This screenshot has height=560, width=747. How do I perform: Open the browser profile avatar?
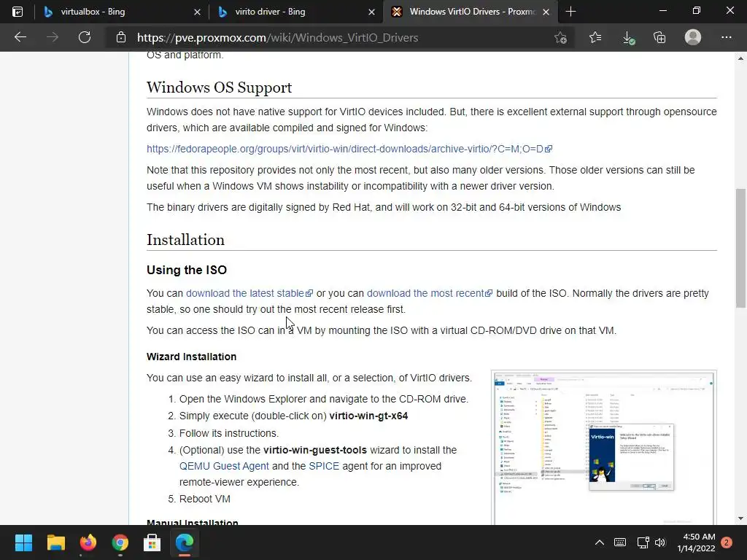[693, 37]
